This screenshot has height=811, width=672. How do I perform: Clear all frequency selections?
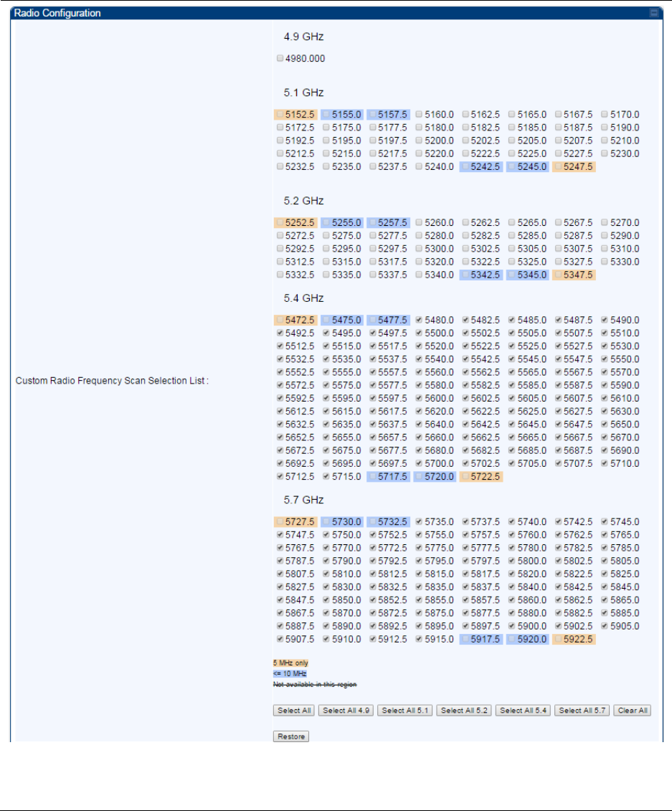tap(632, 711)
